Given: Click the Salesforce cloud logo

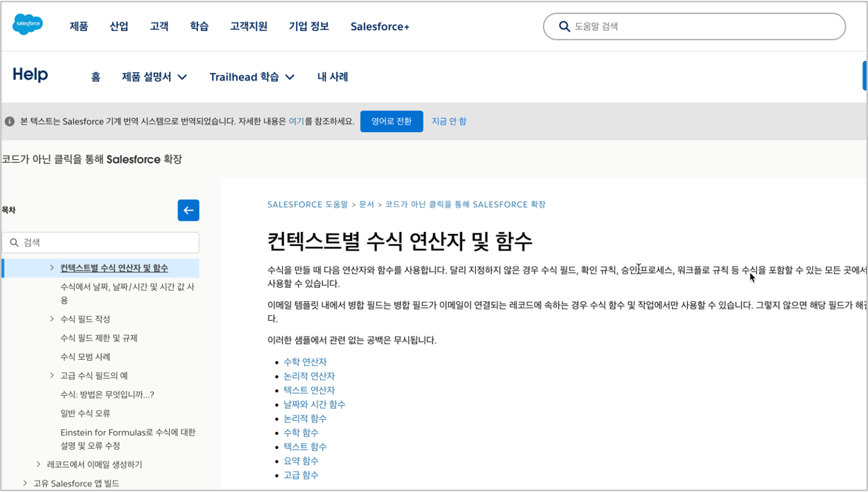Looking at the screenshot, I should tap(28, 24).
